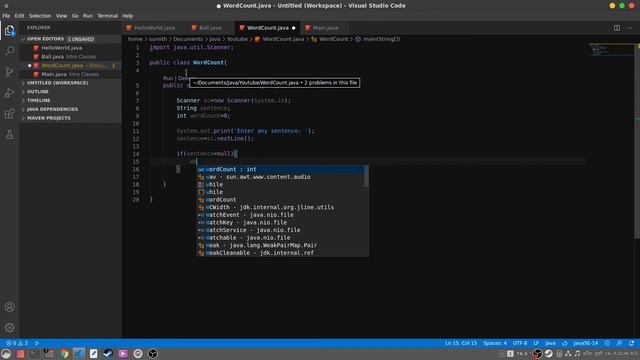Image resolution: width=640 pixels, height=360 pixels.
Task: Select Main.java in Open Editors
Action: click(x=70, y=74)
